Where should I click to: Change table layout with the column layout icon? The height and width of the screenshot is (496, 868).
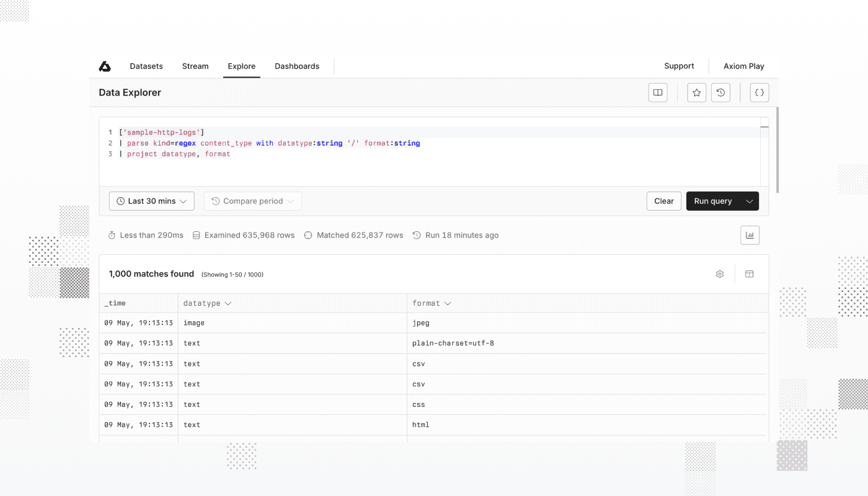pyautogui.click(x=749, y=273)
